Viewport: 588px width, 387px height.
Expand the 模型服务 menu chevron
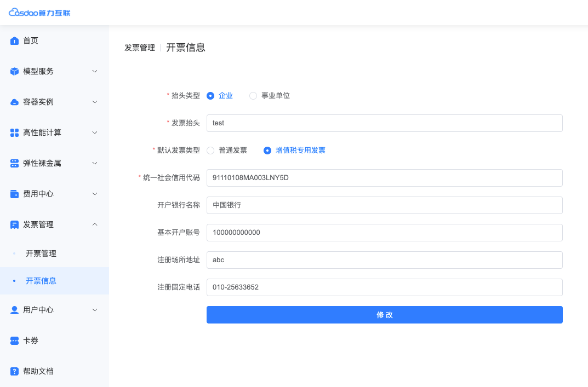[95, 71]
